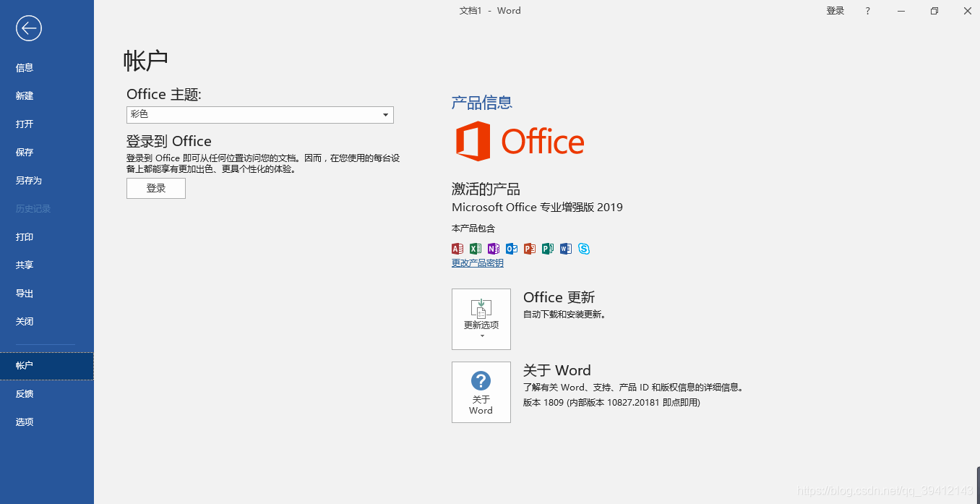Viewport: 980px width, 504px height.
Task: Click the PowerPoint product icon
Action: (x=530, y=249)
